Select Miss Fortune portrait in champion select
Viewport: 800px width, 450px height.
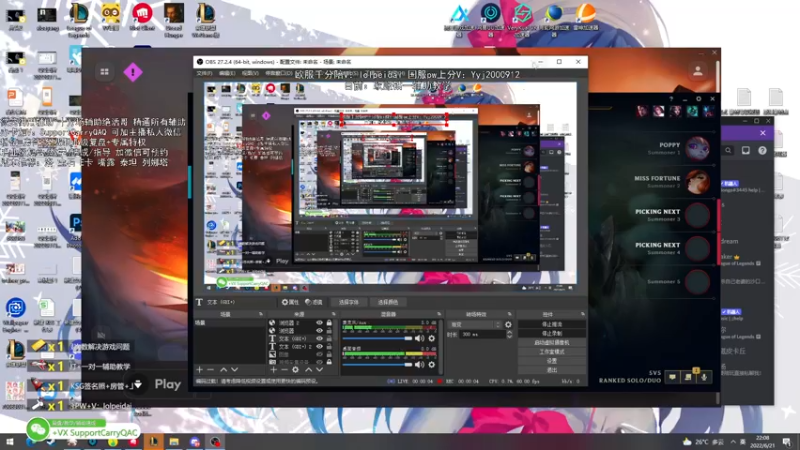tap(697, 182)
